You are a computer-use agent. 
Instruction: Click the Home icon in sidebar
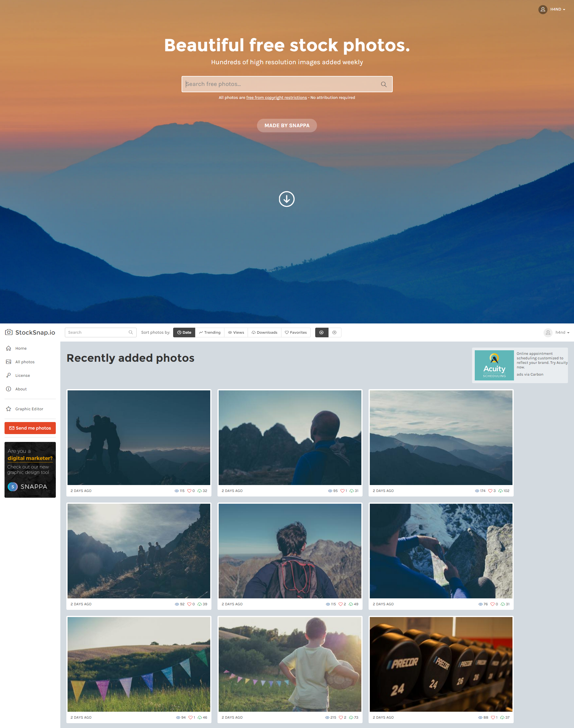pos(9,348)
